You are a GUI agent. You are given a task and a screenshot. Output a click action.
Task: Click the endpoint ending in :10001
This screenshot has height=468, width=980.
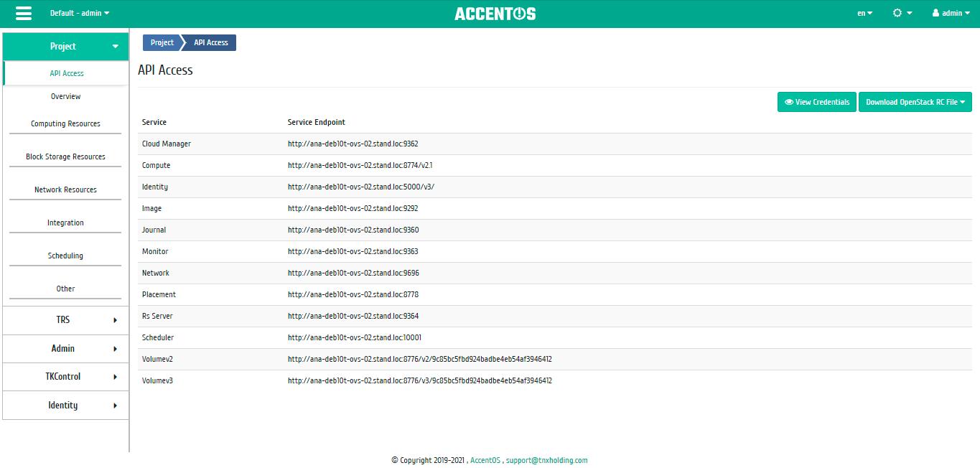click(x=355, y=337)
